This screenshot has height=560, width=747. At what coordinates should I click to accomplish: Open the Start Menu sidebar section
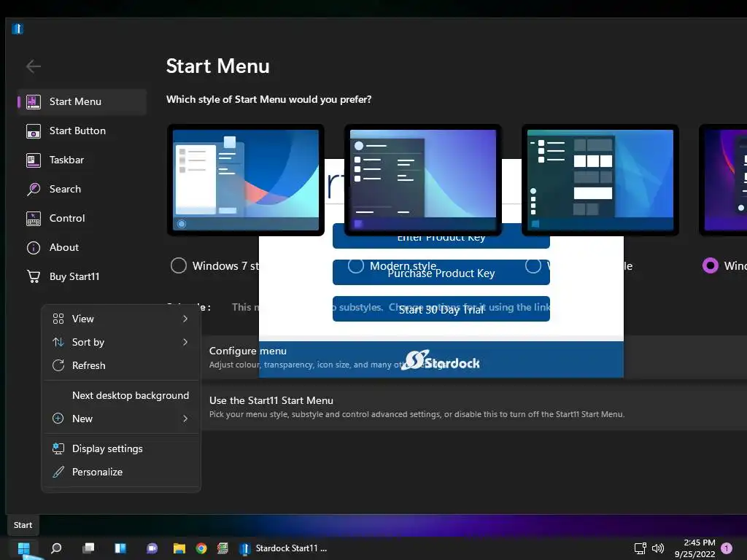82,101
